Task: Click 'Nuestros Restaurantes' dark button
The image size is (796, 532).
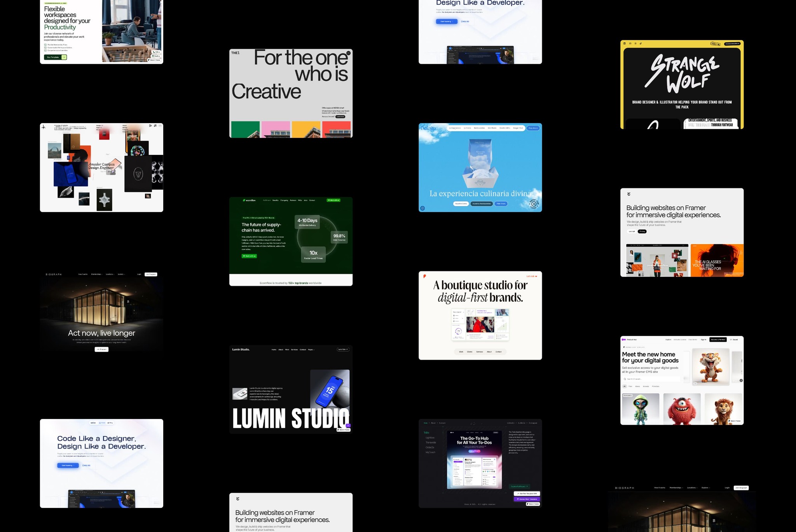Action: tap(481, 203)
